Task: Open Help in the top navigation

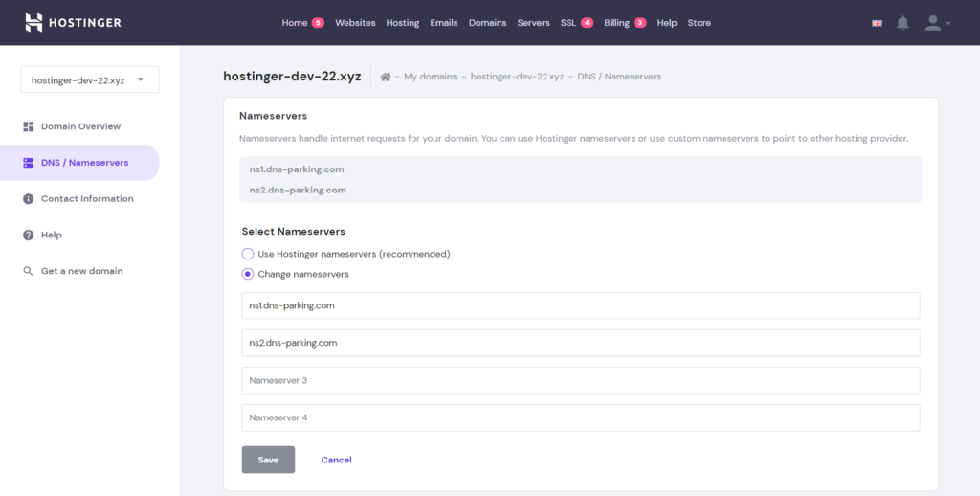Action: point(667,23)
